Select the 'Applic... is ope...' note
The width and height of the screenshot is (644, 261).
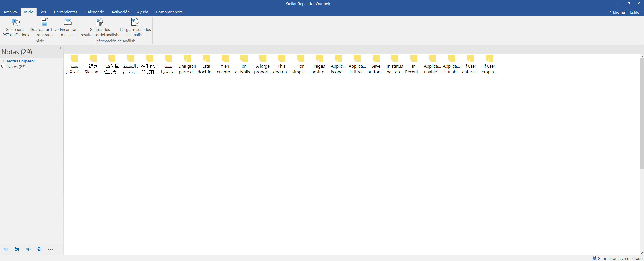tap(338, 65)
